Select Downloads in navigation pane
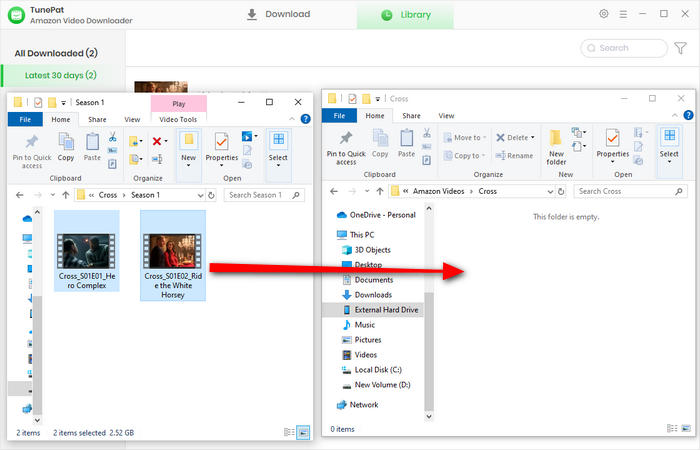700x450 pixels. click(367, 295)
